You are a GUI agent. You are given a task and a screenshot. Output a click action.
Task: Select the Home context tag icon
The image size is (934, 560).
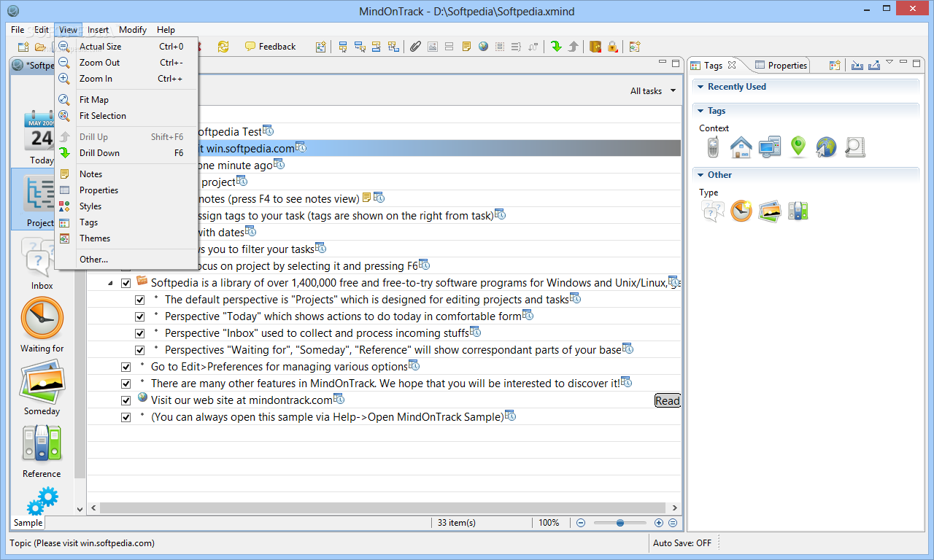(741, 147)
